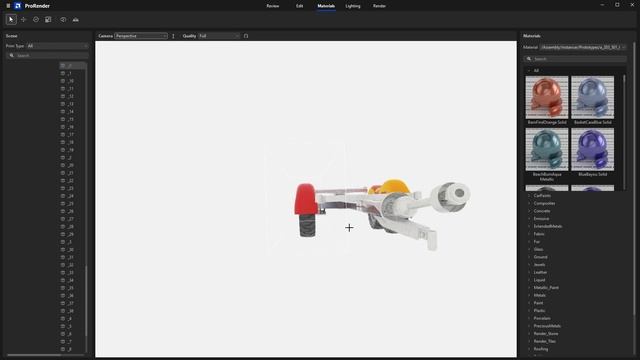The width and height of the screenshot is (640, 360).
Task: Open the Camera Perspective dropdown
Action: click(x=141, y=36)
